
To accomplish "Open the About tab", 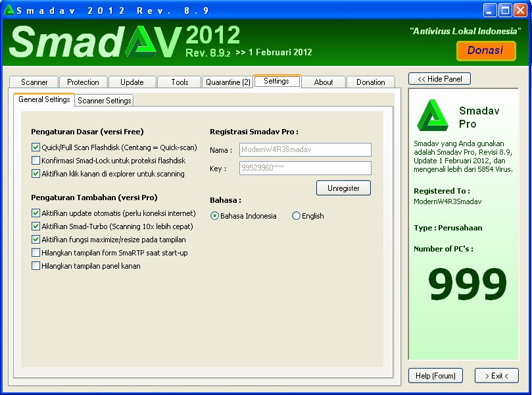I will point(324,82).
